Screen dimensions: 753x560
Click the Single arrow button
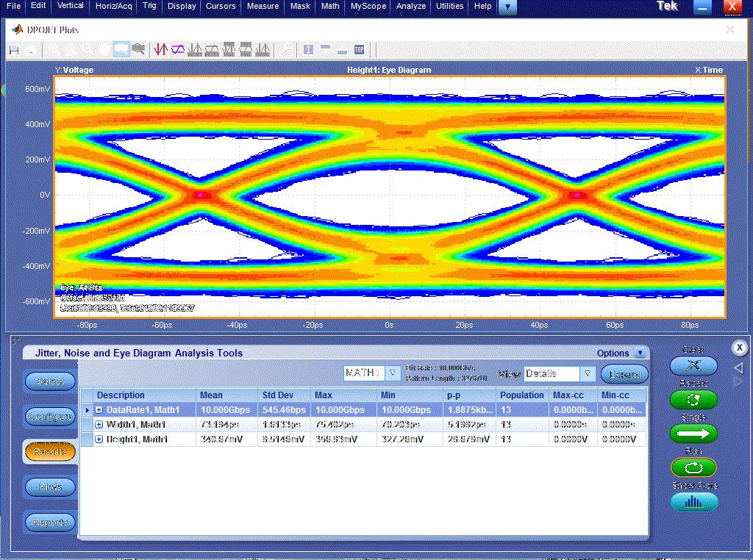[693, 434]
